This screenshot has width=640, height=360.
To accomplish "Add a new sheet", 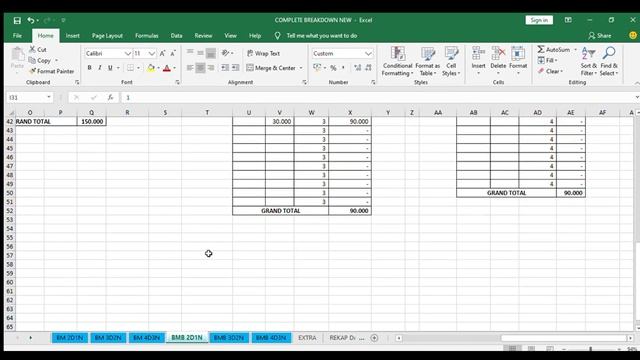I will [374, 338].
